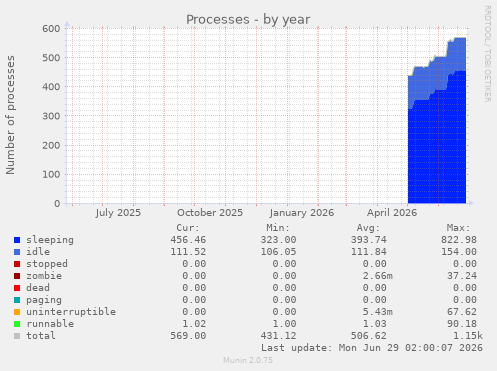Click the Last update timestamp line

(x=372, y=348)
